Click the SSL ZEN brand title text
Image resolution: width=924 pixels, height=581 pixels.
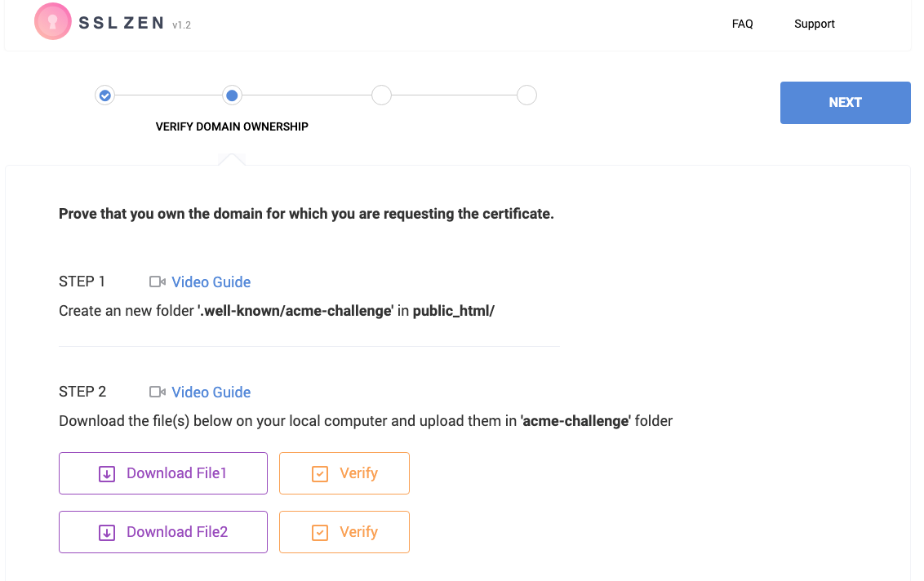[x=122, y=23]
